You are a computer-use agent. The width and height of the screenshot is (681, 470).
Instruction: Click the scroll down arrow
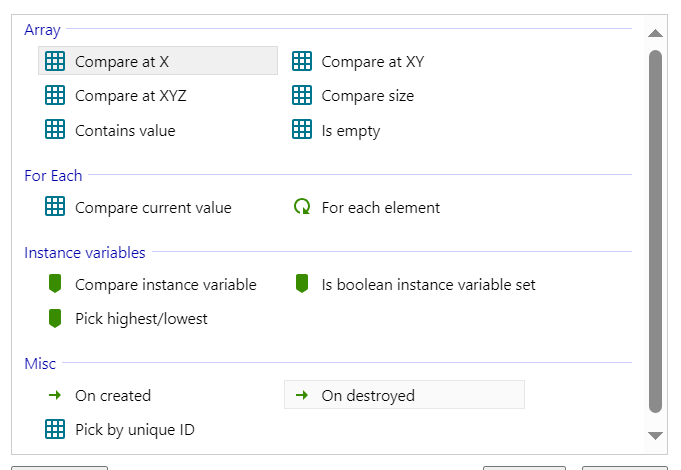point(655,435)
